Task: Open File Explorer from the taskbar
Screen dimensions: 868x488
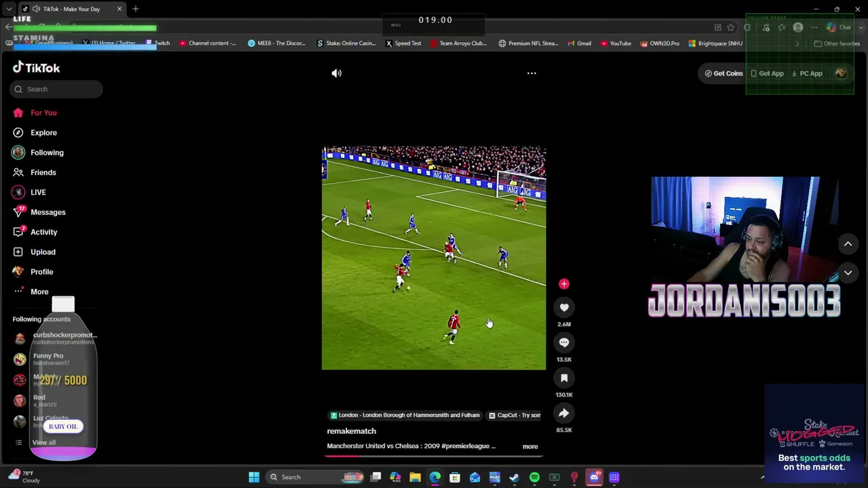Action: pos(415,477)
